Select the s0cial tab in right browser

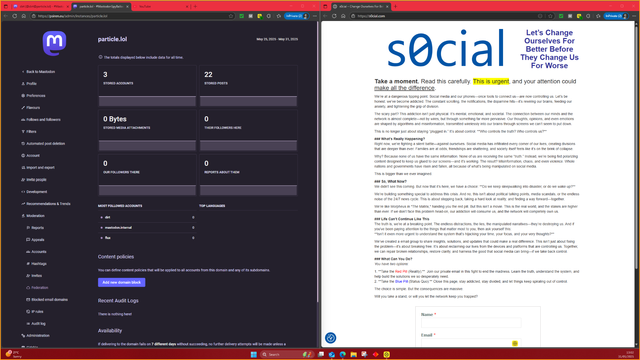tap(360, 7)
